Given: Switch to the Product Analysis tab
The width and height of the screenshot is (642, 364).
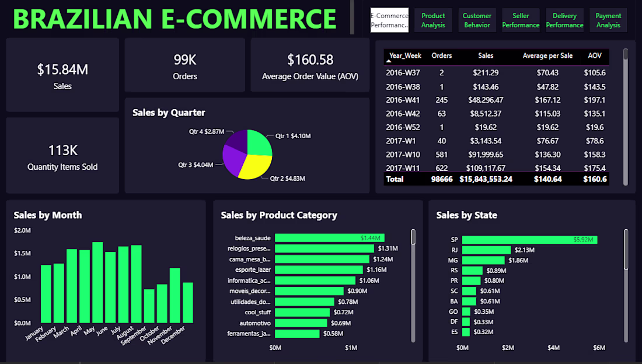Looking at the screenshot, I should (433, 20).
